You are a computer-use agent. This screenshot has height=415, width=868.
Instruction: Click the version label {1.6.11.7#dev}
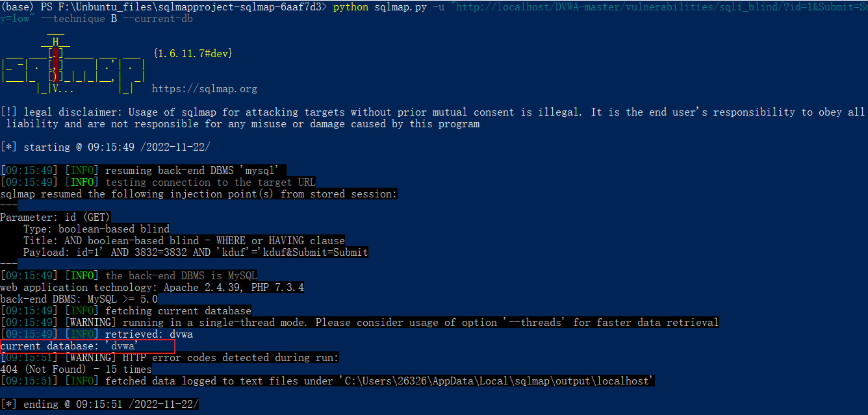[x=193, y=53]
